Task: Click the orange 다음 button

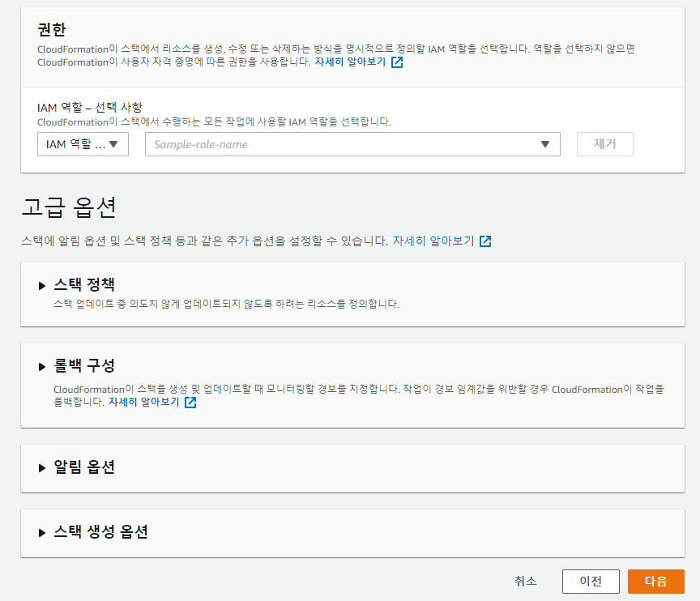Action: coord(655,581)
